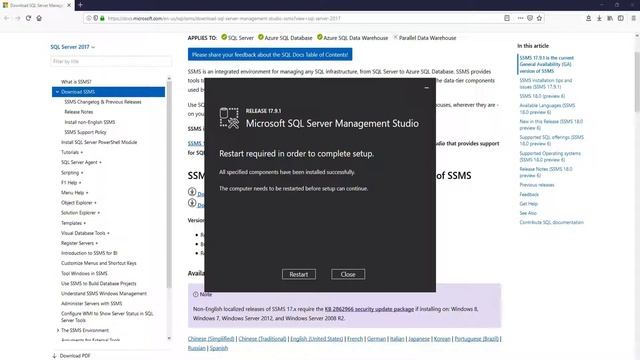Viewport: 640px width, 360px height.
Task: Go to the browser home page
Action: tap(39, 18)
